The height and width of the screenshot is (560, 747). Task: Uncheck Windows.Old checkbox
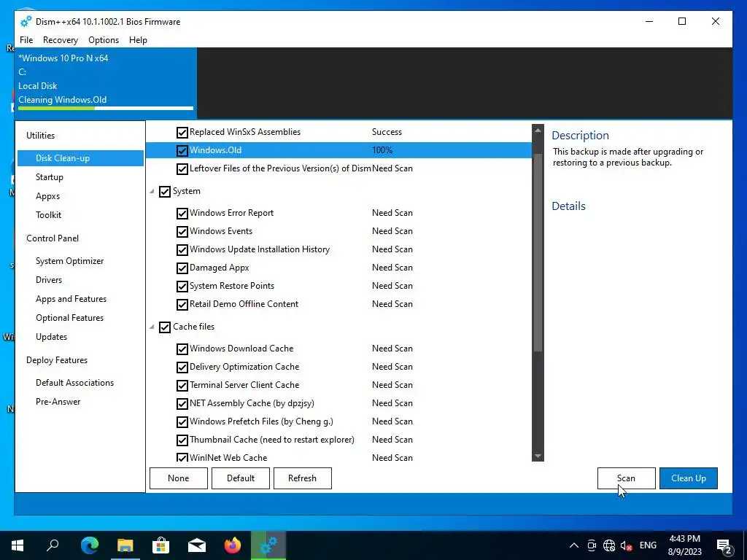pos(182,150)
